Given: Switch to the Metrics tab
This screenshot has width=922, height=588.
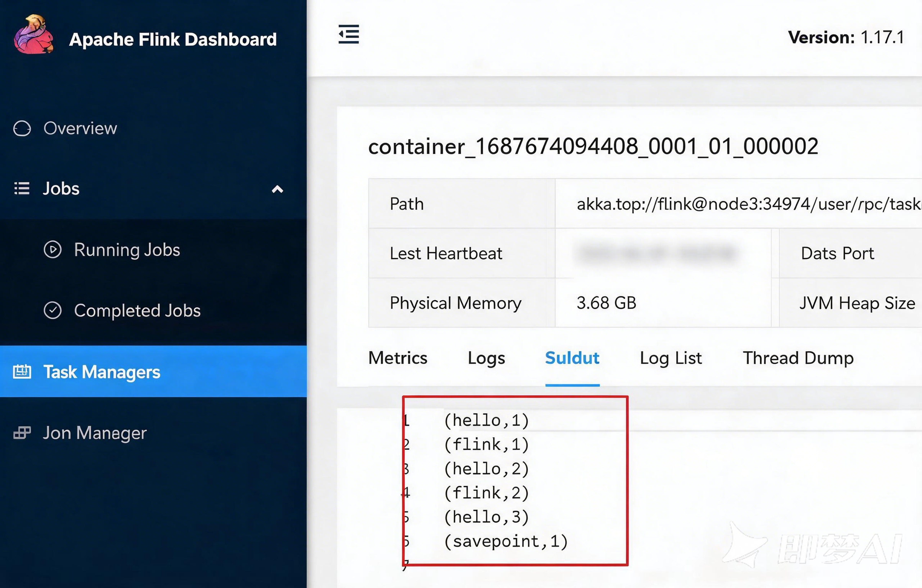Looking at the screenshot, I should pos(398,358).
